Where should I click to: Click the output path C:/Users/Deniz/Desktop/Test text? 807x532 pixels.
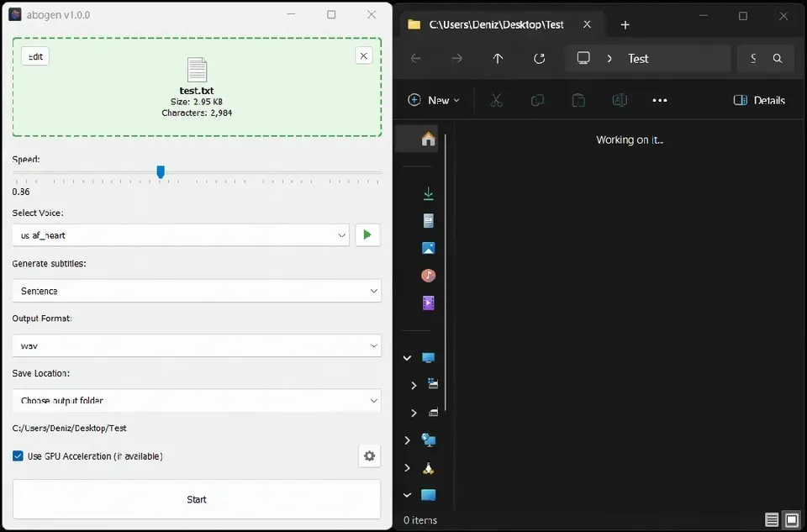point(70,428)
